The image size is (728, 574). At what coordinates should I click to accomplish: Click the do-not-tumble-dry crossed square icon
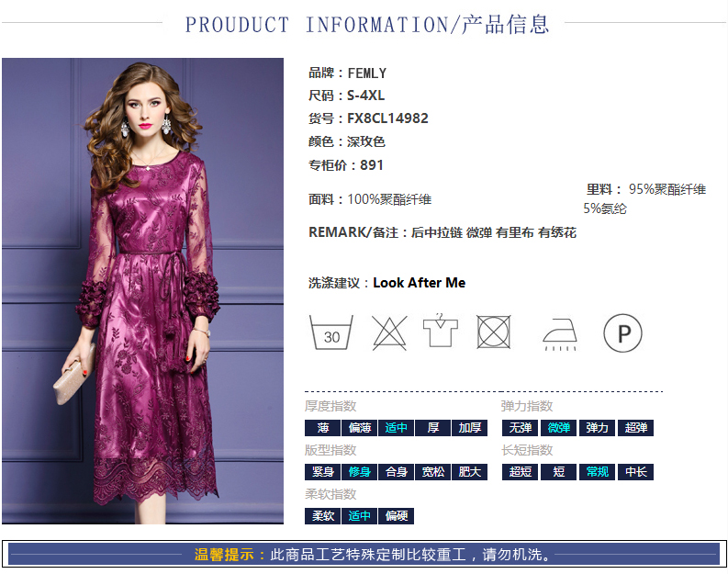(x=494, y=332)
